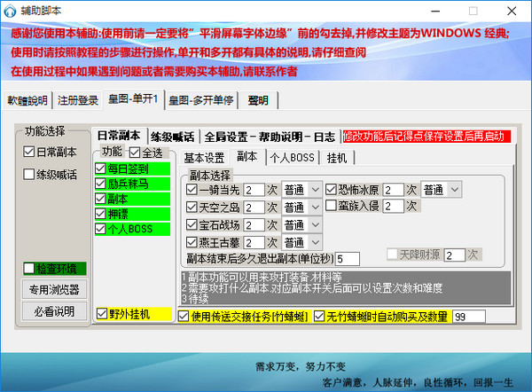Click the 专用浏览器 button
532x392 pixels.
tap(54, 289)
